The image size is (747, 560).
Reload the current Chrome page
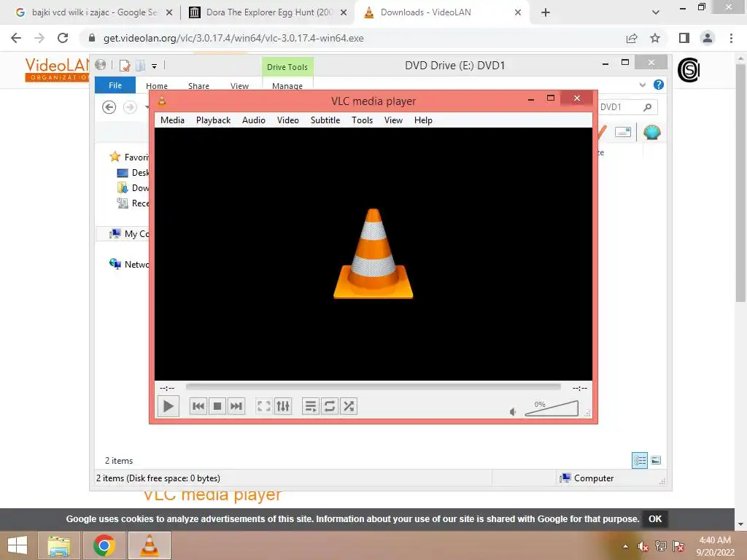tap(63, 38)
